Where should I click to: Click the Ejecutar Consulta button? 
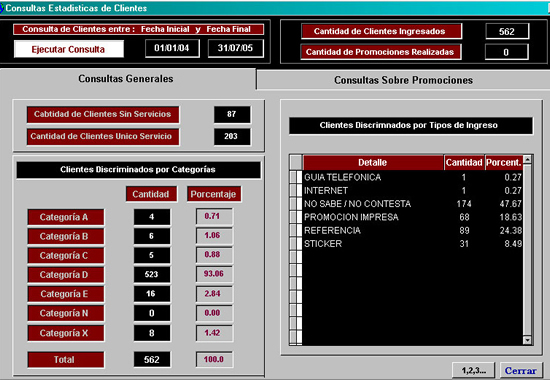click(x=69, y=49)
